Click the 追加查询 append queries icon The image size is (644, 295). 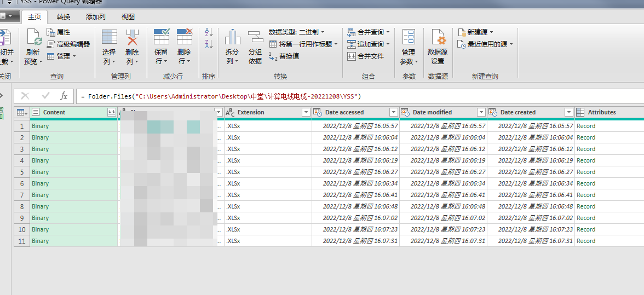click(x=351, y=44)
